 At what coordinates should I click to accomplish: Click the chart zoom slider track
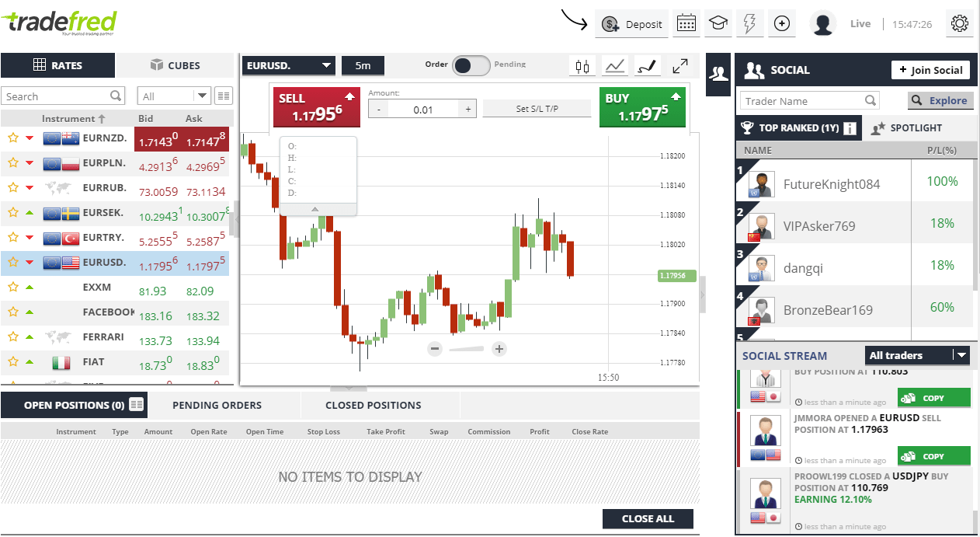click(x=467, y=349)
